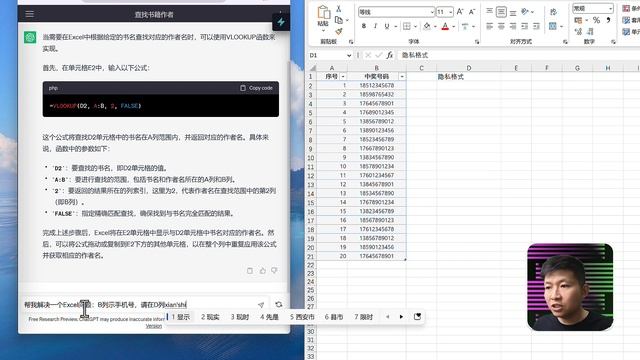Click the decrease decimal icon
Screen dimensions: 640x360
click(590, 31)
